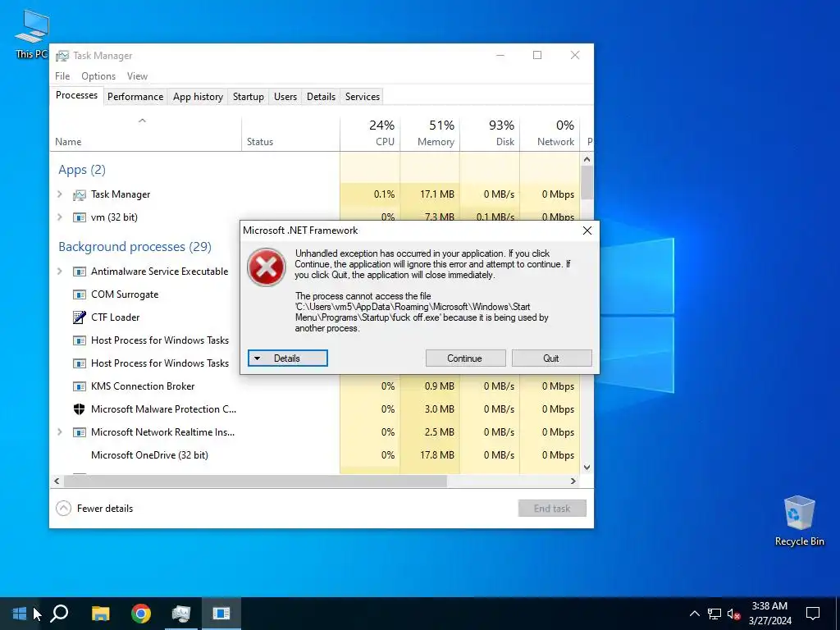Click the muted volume tray icon

[x=733, y=614]
